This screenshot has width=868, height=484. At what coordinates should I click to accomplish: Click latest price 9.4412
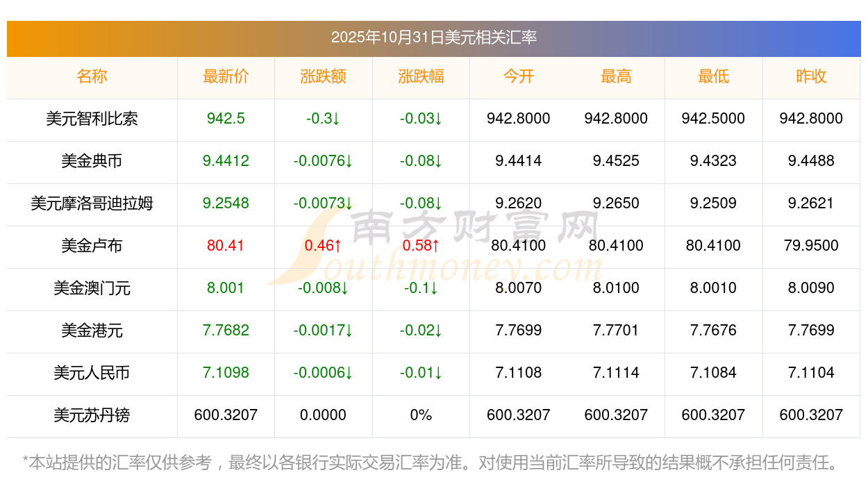pyautogui.click(x=226, y=161)
